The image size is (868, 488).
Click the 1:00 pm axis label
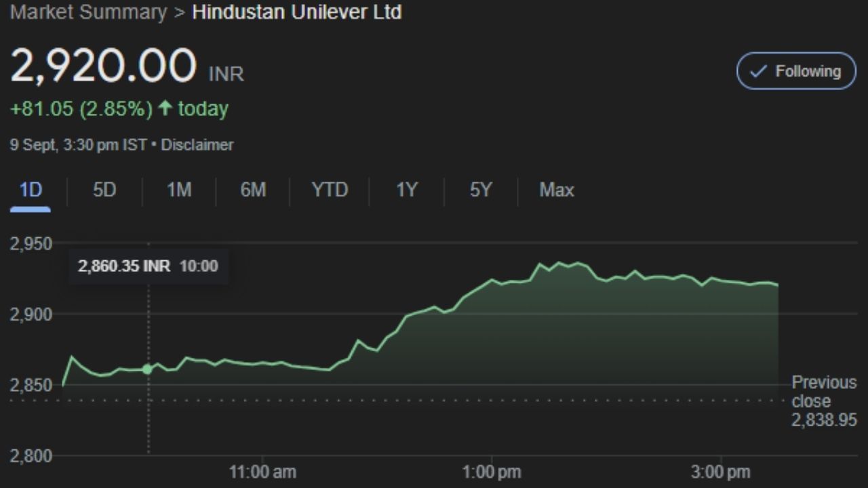click(491, 472)
